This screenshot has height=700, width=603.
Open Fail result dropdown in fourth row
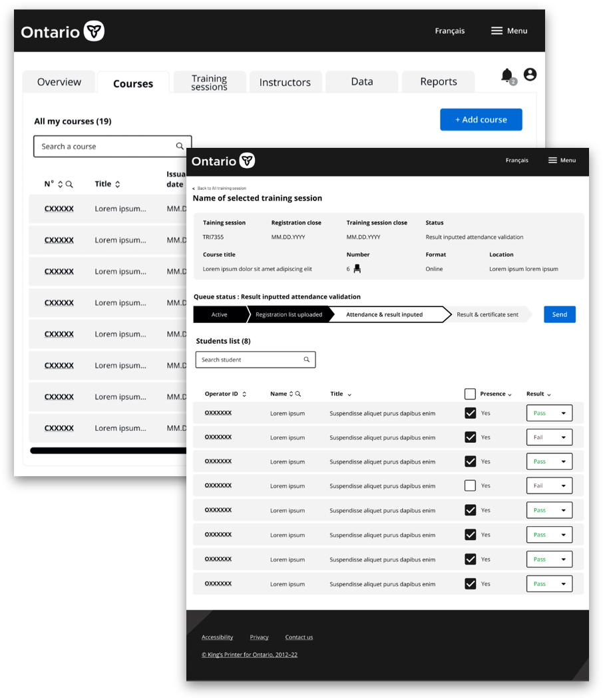550,486
